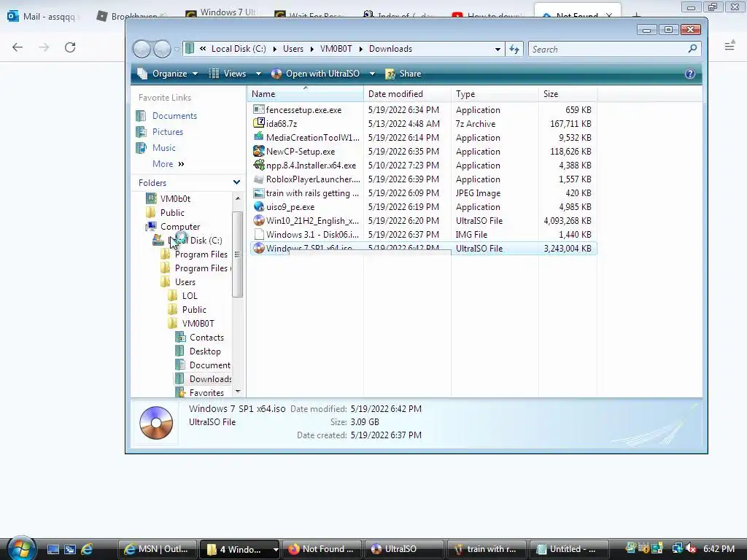Open the Pictures favorite link
Image resolution: width=747 pixels, height=560 pixels.
click(x=168, y=132)
